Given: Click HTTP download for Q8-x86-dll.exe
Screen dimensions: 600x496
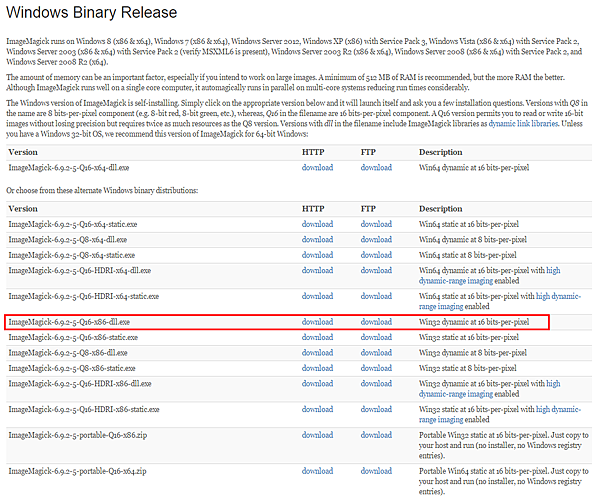Looking at the screenshot, I should point(317,352).
